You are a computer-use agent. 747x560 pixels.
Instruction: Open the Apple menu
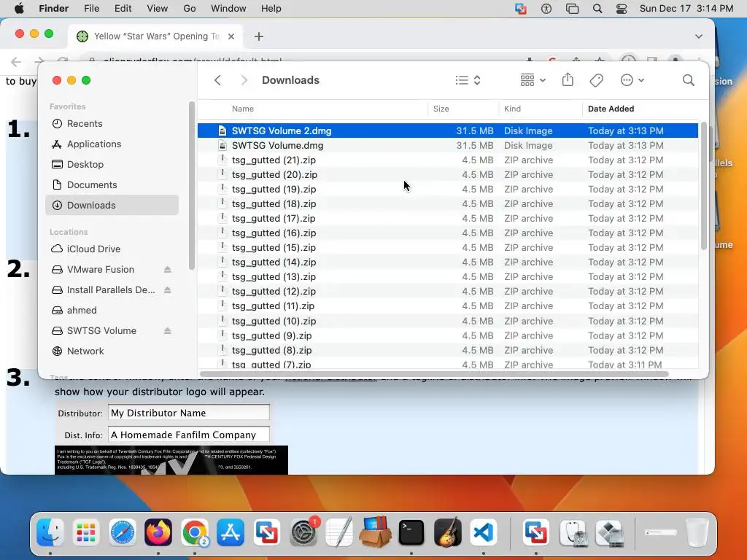coord(19,9)
